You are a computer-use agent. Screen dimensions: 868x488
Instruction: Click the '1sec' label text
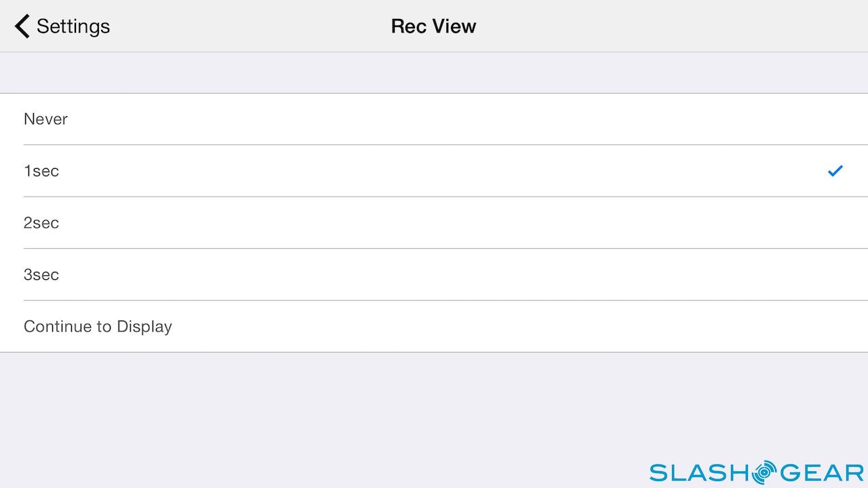pyautogui.click(x=41, y=171)
